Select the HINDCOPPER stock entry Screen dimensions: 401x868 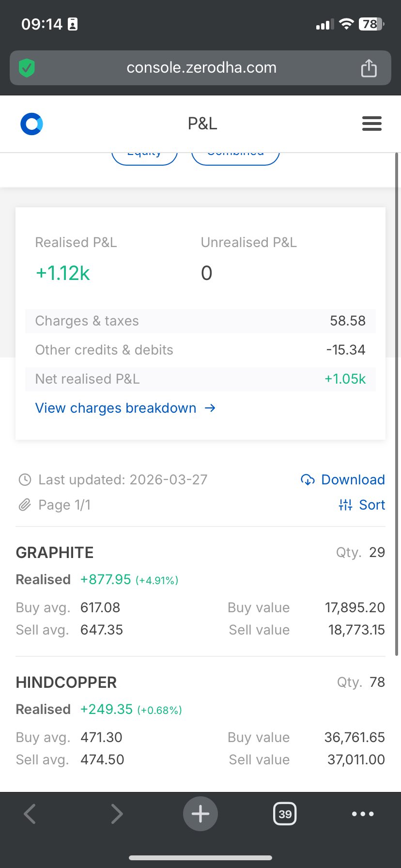tap(66, 682)
